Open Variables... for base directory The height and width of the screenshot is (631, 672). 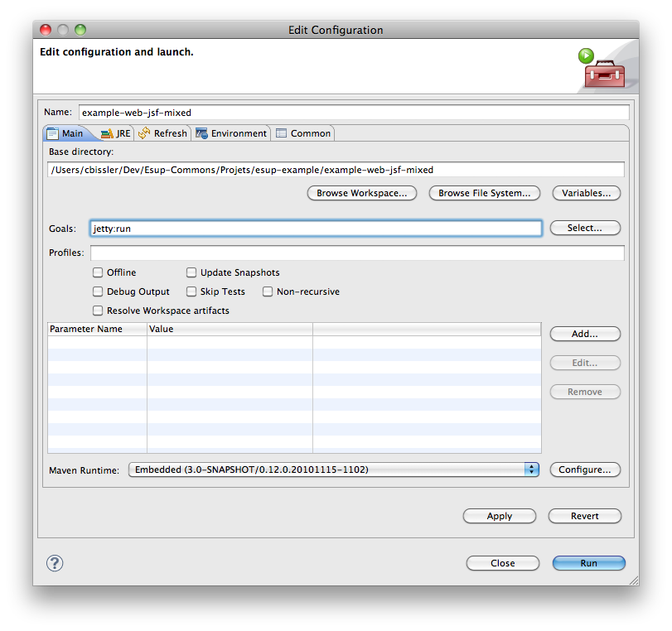click(x=586, y=193)
